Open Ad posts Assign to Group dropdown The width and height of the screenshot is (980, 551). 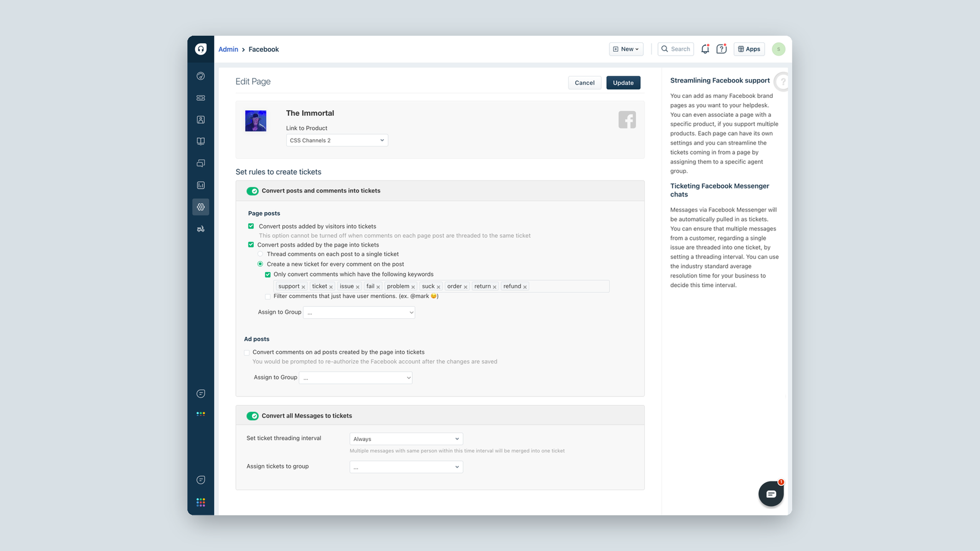pos(355,377)
